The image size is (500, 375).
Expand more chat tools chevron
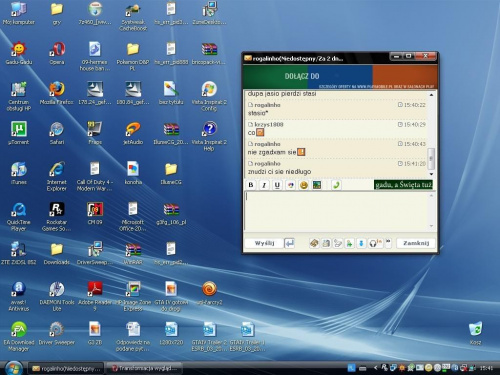(388, 243)
